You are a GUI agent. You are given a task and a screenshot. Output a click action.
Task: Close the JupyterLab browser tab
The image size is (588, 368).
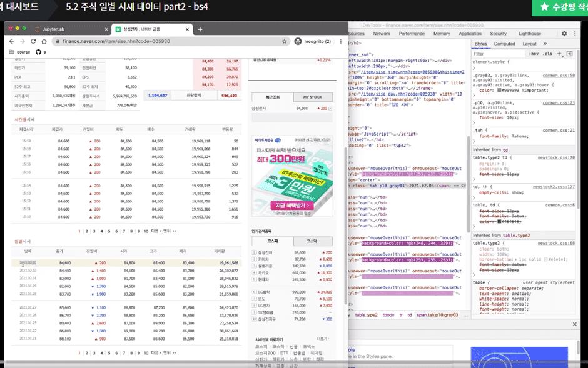pos(106,29)
